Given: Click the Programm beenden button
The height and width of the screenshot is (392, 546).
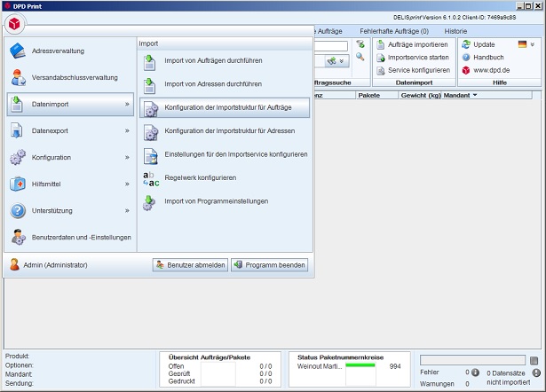Looking at the screenshot, I should coord(269,264).
